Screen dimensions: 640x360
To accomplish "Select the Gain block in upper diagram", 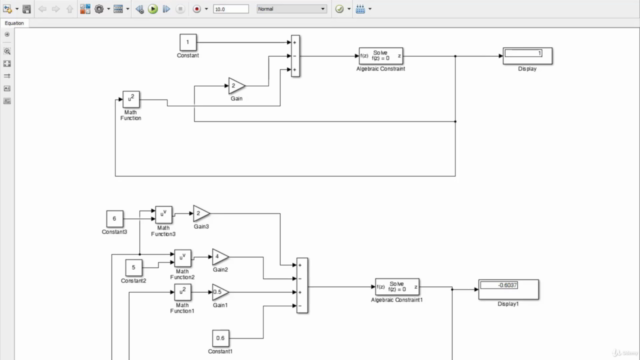I will pyautogui.click(x=236, y=86).
